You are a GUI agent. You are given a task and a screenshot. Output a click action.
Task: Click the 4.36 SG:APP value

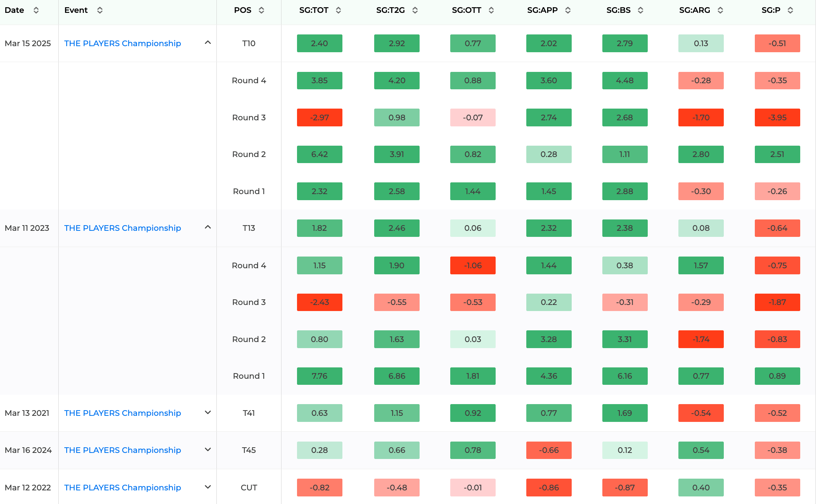point(549,376)
